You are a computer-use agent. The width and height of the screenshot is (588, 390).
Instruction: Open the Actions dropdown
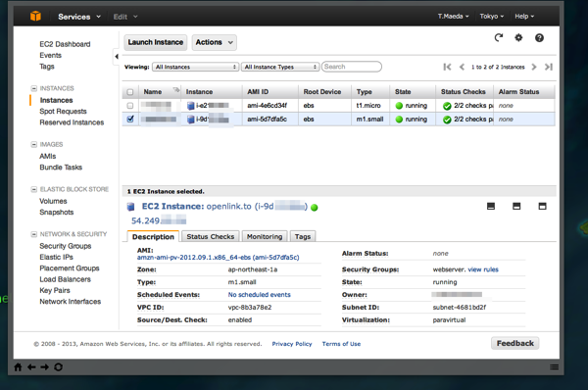coord(214,42)
